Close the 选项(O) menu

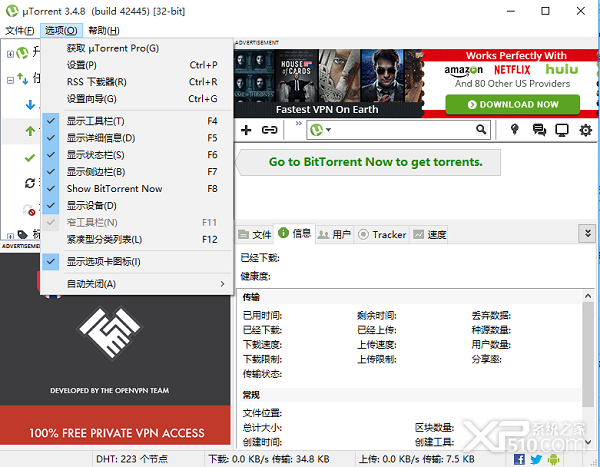tap(61, 30)
